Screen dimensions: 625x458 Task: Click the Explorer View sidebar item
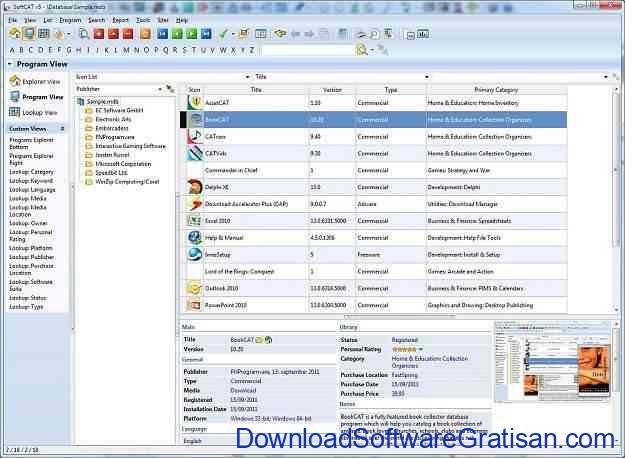click(35, 81)
